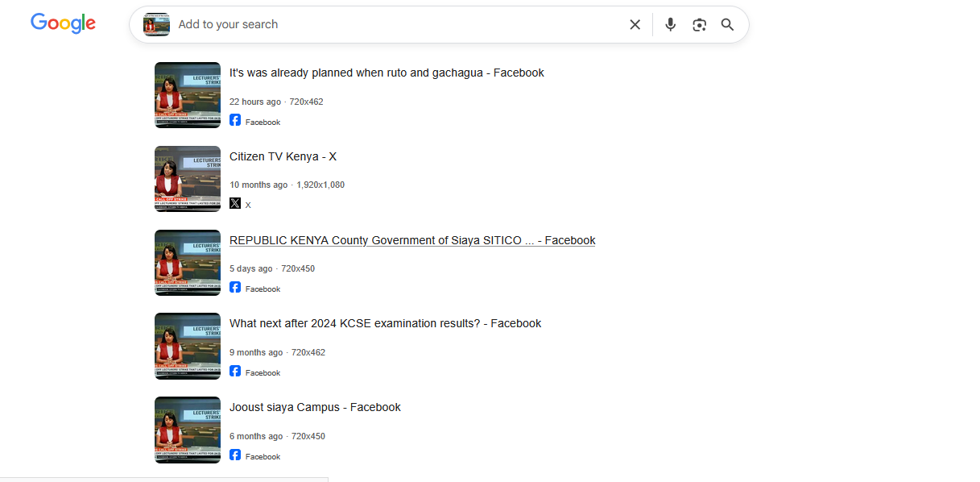Open thumbnail of Jooust siaya Campus result
The width and height of the screenshot is (980, 482).
[188, 430]
